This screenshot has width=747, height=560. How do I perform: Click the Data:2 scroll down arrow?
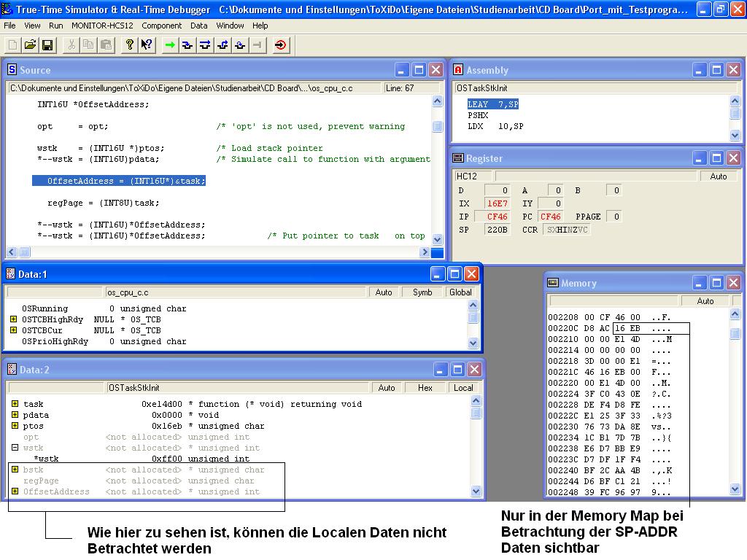tap(476, 491)
